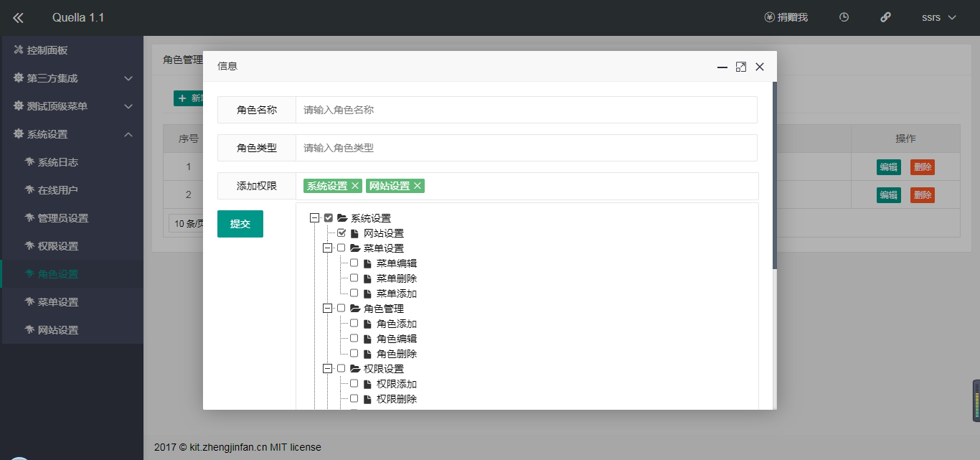This screenshot has height=460, width=980.
Task: Click the spider icon beside 权限设置 in the sidebar
Action: click(x=29, y=246)
